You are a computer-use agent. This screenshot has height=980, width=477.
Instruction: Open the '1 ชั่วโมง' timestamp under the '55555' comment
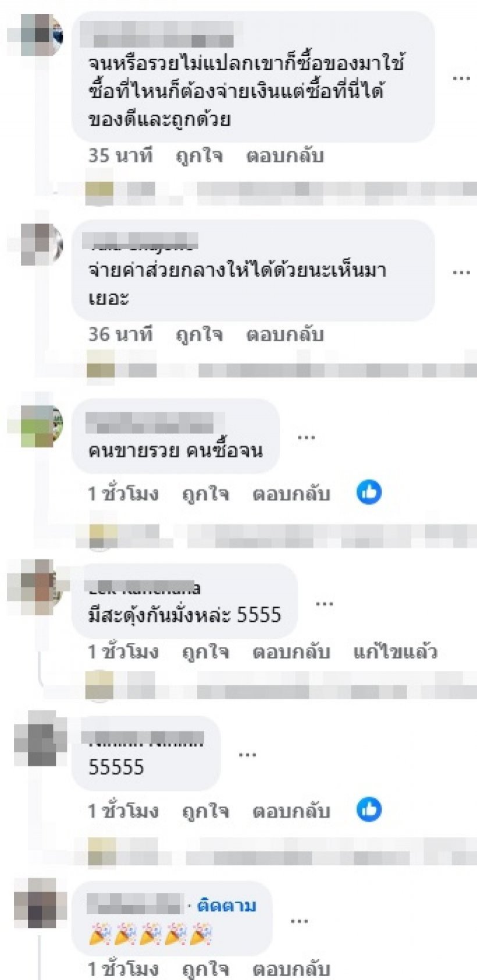click(123, 811)
